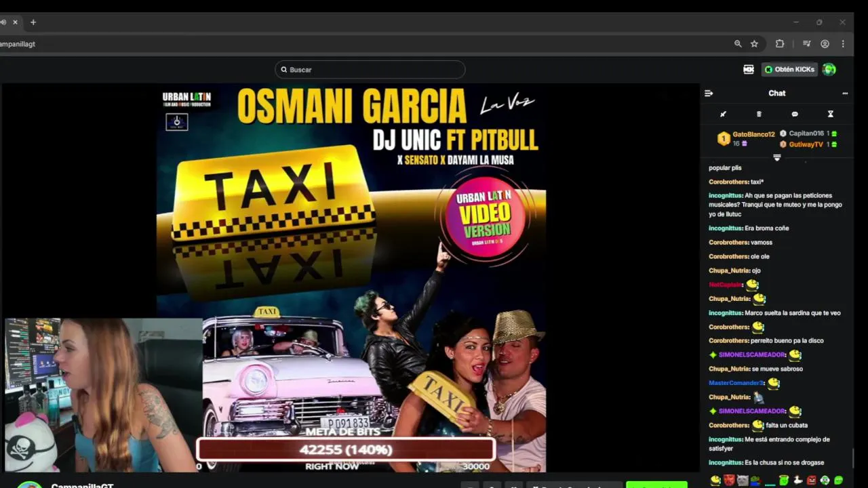The width and height of the screenshot is (868, 488).
Task: Pick the gray cat quick emote
Action: (x=743, y=481)
